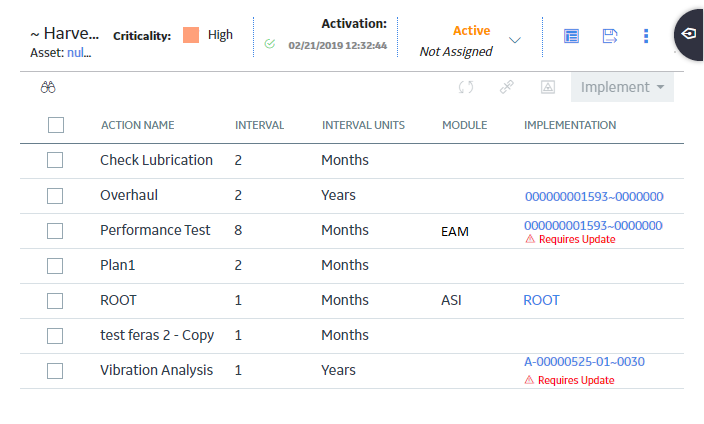Screen dimensions: 704x424
Task: Click the green activation check icon
Action: pos(270,44)
